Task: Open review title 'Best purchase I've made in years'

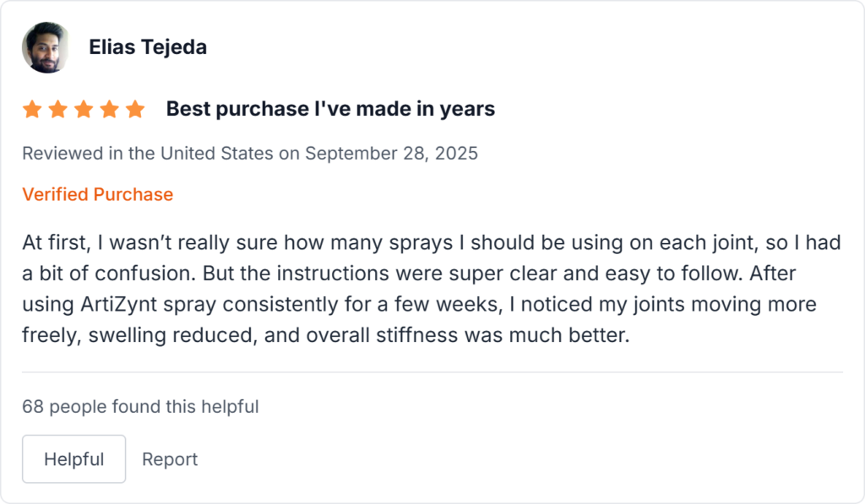Action: (x=330, y=109)
